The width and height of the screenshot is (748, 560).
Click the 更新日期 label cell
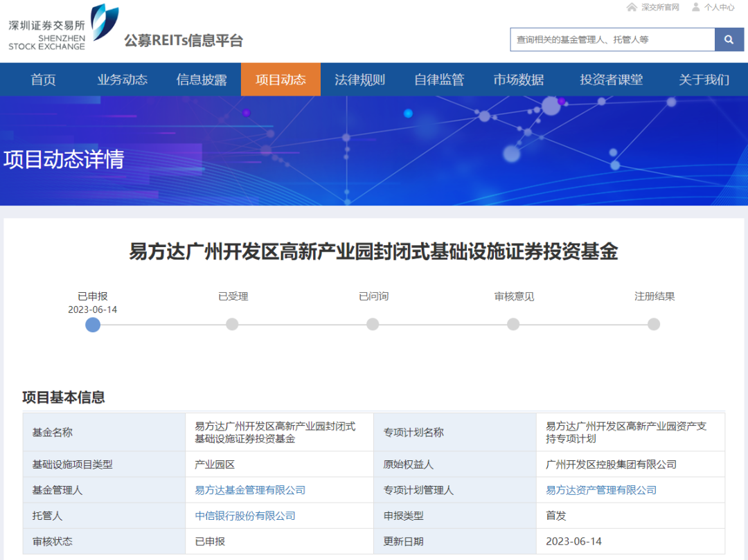455,541
